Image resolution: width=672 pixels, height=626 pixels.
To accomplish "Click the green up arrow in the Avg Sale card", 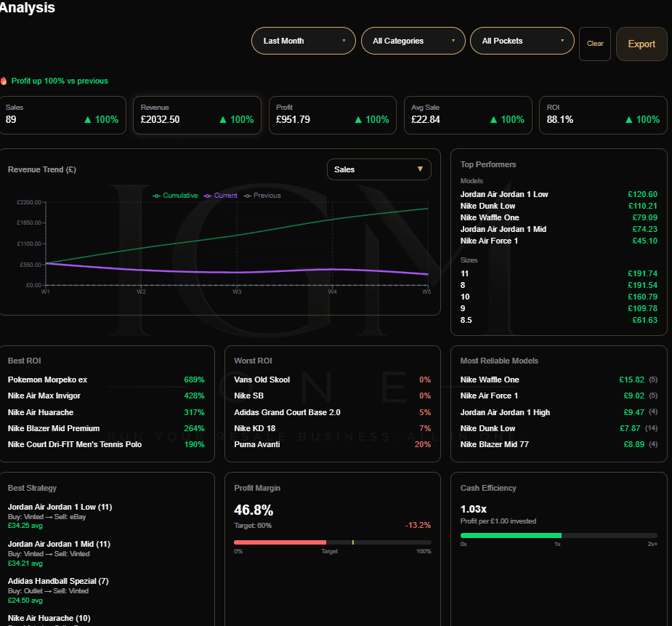I will point(493,120).
